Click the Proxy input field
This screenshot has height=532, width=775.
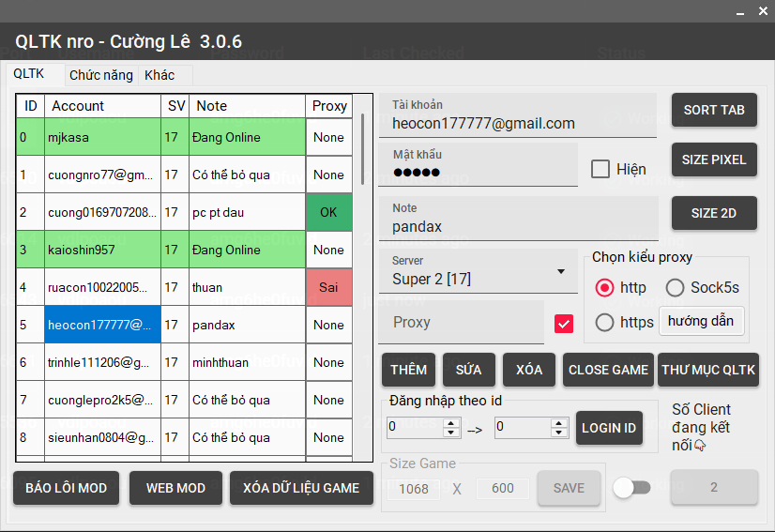pyautogui.click(x=461, y=322)
